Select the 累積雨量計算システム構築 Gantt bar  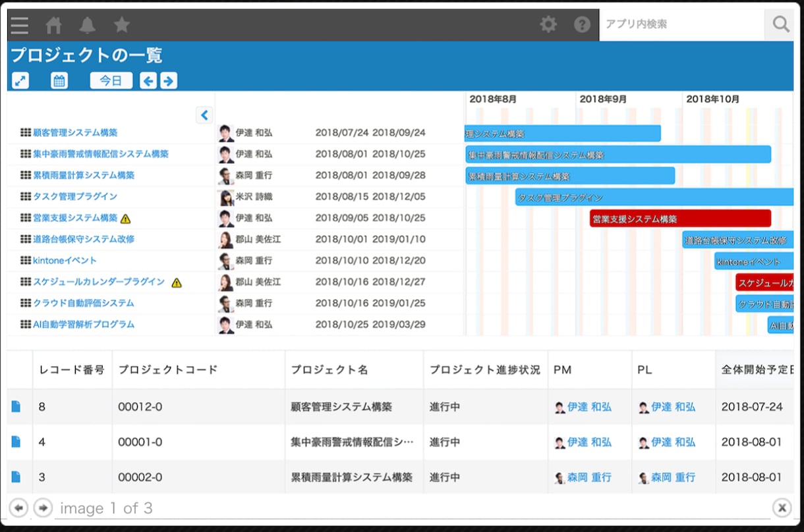(x=570, y=176)
